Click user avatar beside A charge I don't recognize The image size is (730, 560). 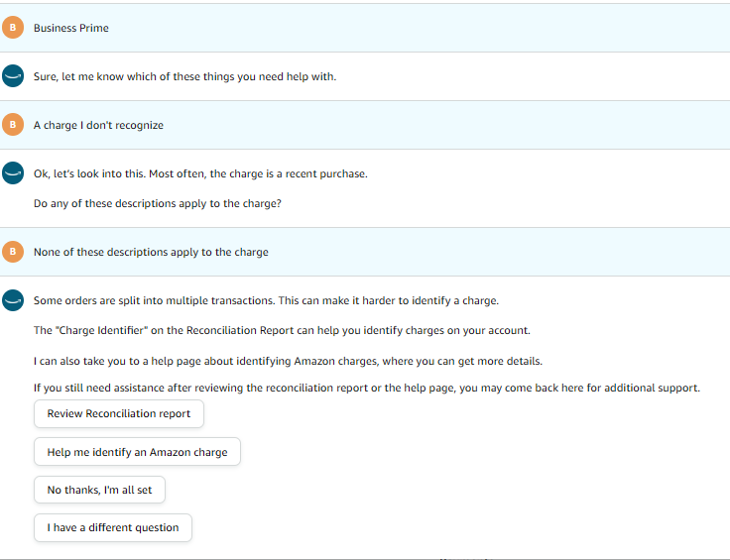(x=13, y=125)
